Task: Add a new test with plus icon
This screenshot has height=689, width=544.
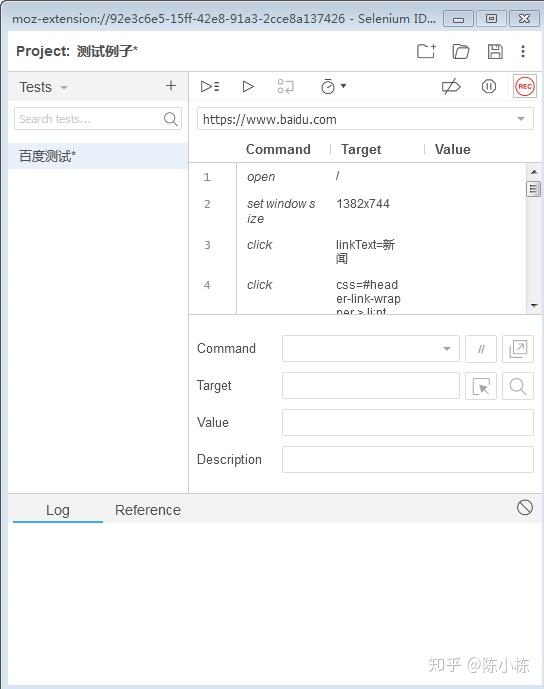Action: click(x=171, y=86)
